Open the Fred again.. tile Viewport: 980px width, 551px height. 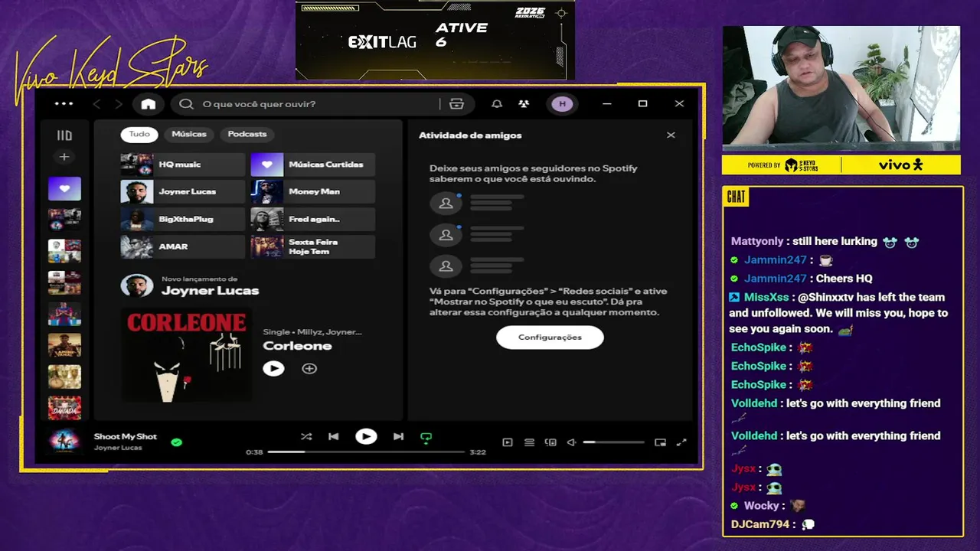(x=312, y=219)
